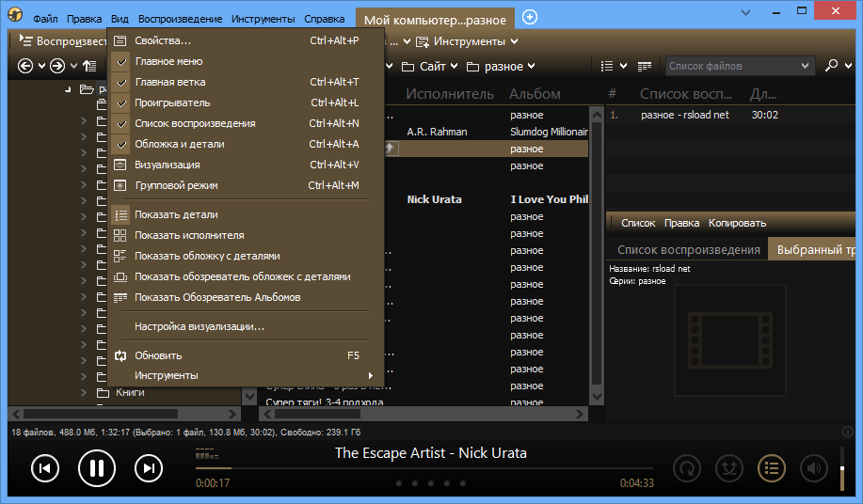Select the 'разное - rsload net' playlist row
Viewport: 863px width, 504px height.
pyautogui.click(x=731, y=115)
